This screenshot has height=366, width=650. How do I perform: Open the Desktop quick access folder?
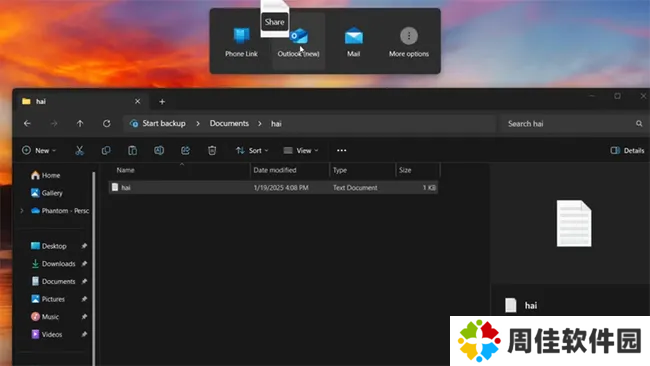pyautogui.click(x=49, y=246)
